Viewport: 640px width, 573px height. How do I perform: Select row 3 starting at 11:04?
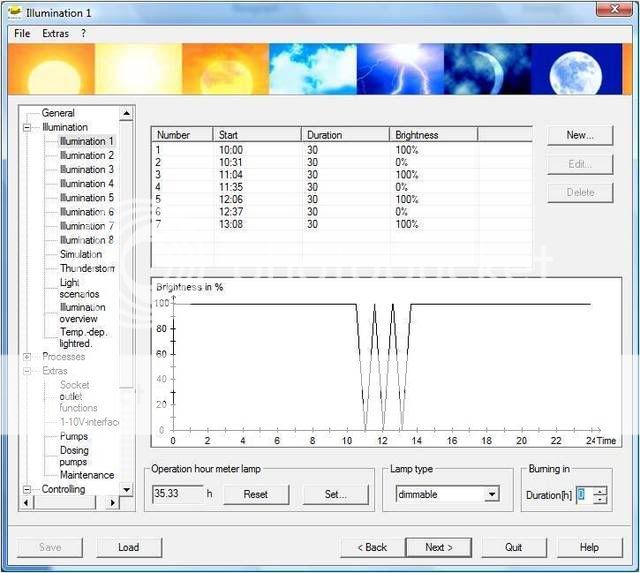point(300,175)
